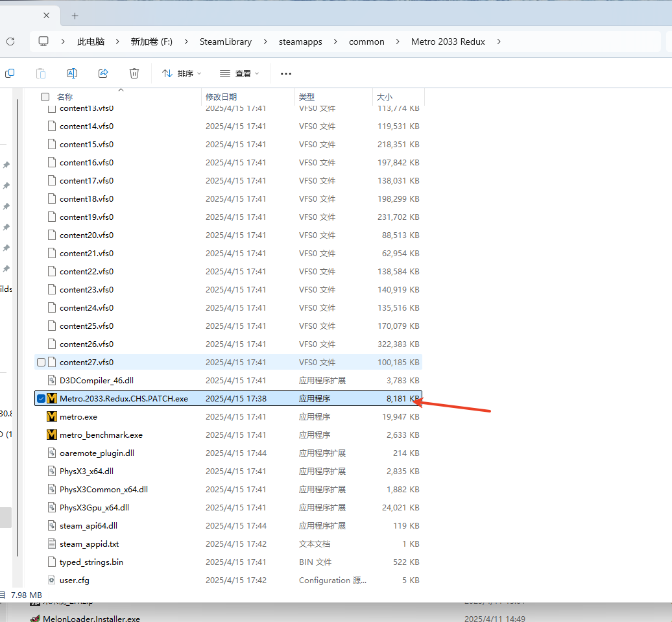Click Metro 2033 Redux breadcrumb segment
The height and width of the screenshot is (622, 672).
point(448,42)
